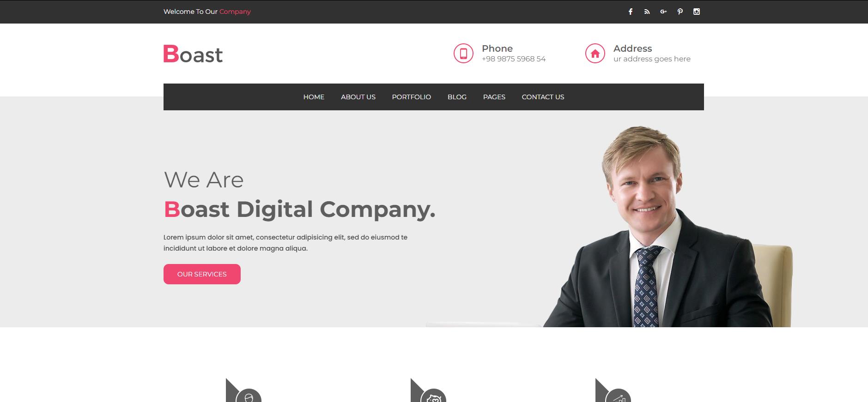The width and height of the screenshot is (868, 402).
Task: Click the Boast logo
Action: pos(193,54)
